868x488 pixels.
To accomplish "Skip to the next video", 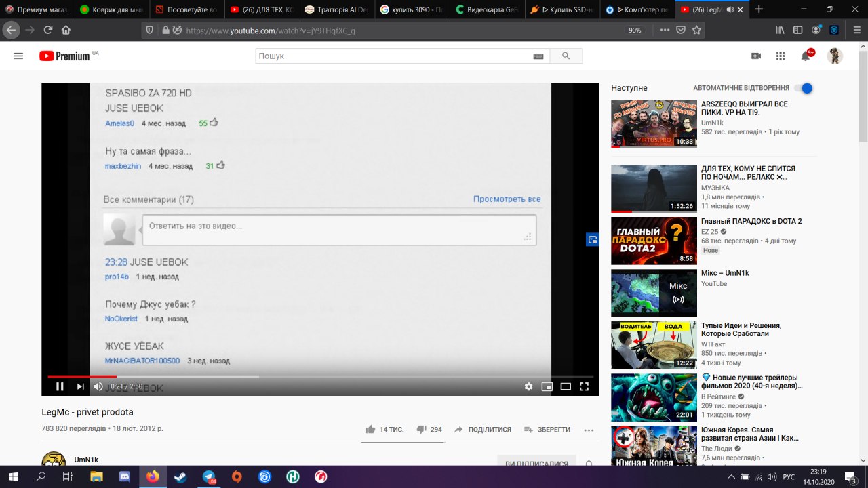I will [x=80, y=386].
